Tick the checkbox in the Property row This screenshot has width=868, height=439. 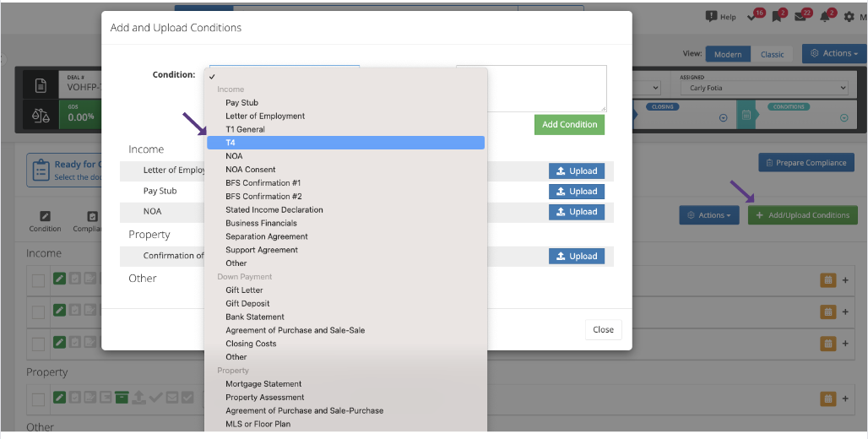38,398
